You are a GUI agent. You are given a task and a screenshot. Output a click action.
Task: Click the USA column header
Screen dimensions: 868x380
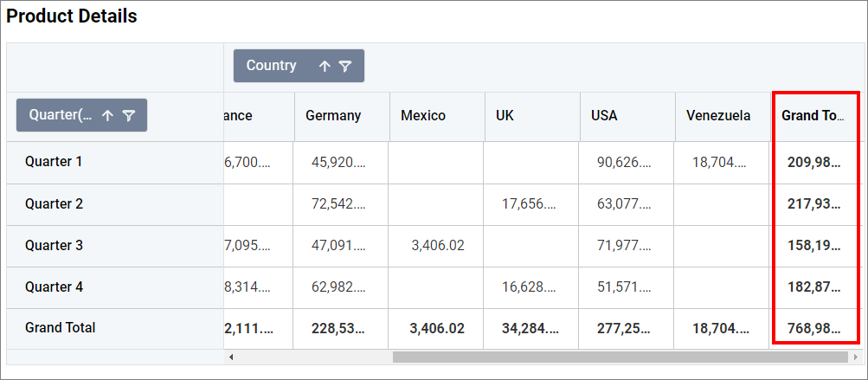605,116
